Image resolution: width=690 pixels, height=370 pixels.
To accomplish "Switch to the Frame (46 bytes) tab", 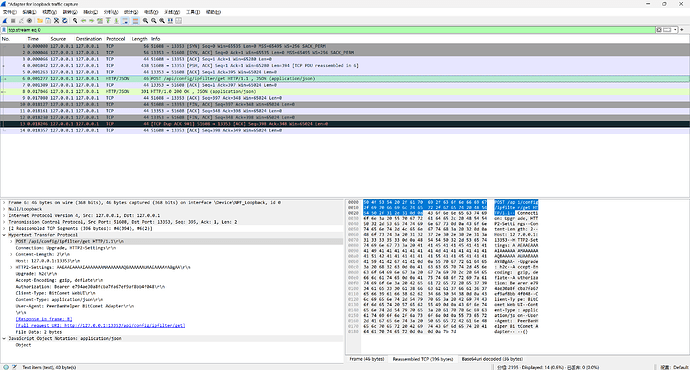I will (367, 359).
